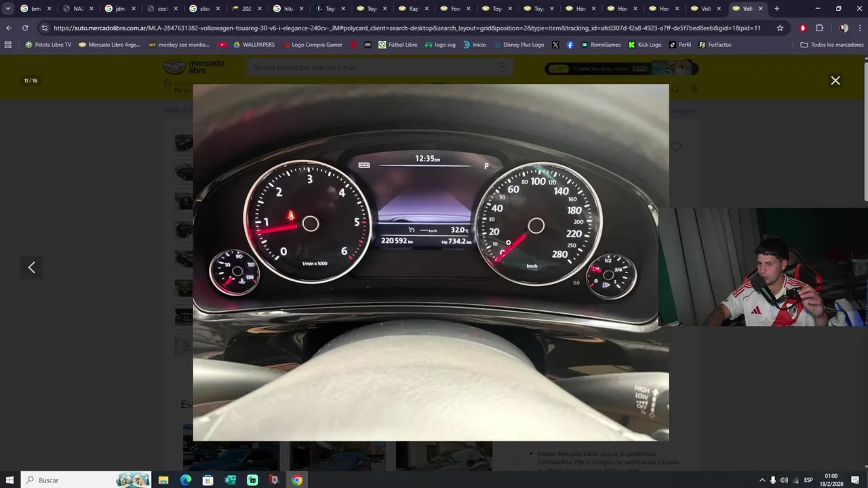Close the 'bmw' tab
Image resolution: width=868 pixels, height=488 pixels.
pos(49,9)
